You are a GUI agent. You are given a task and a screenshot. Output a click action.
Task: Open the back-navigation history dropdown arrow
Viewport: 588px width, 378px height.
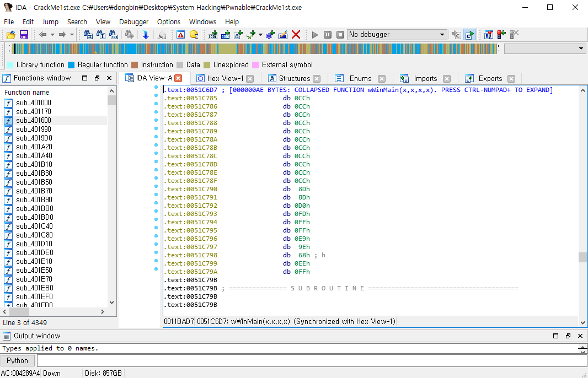(52, 35)
